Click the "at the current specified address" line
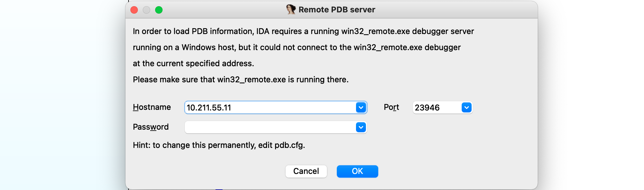Image resolution: width=644 pixels, height=190 pixels. click(193, 63)
